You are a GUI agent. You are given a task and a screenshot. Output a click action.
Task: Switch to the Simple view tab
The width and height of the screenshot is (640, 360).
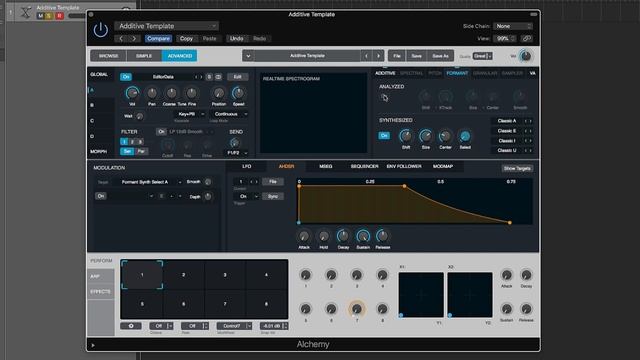[x=144, y=56]
